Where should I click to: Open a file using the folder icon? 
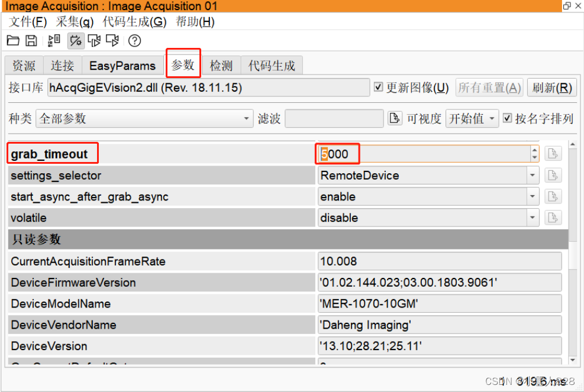pos(13,40)
